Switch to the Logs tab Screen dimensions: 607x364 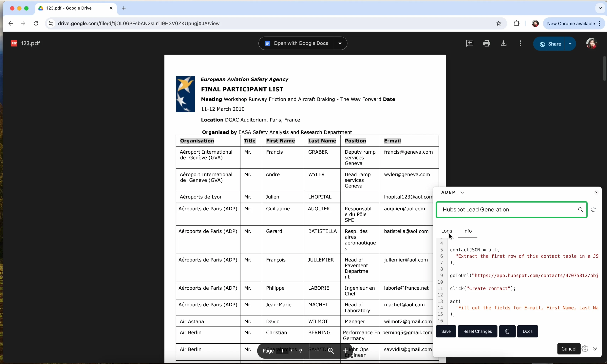pyautogui.click(x=446, y=231)
